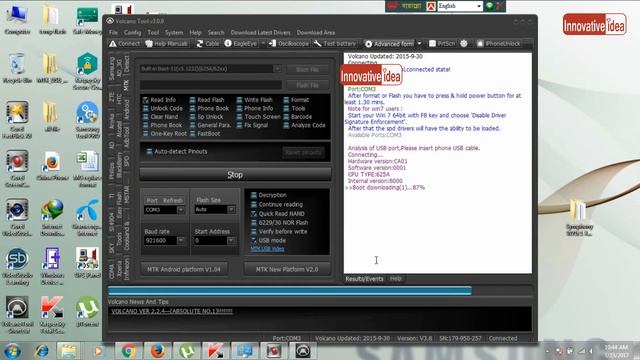Launch EagleEye from the toolbar
Viewport: 640px width, 360px height.
241,44
